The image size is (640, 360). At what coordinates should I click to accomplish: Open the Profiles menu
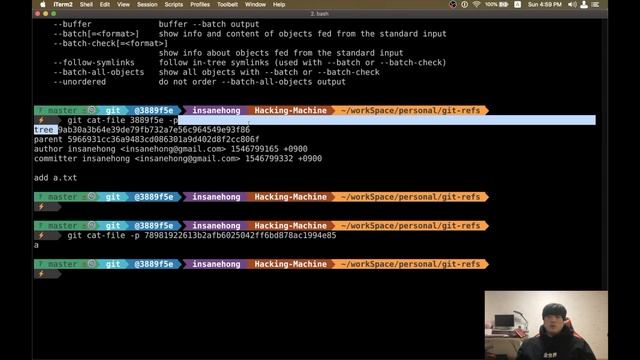(200, 4)
